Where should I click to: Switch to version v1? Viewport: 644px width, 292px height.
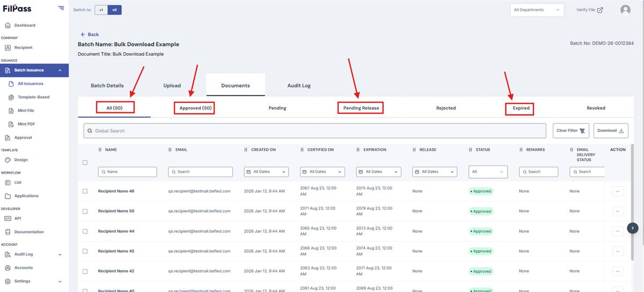pyautogui.click(x=101, y=10)
